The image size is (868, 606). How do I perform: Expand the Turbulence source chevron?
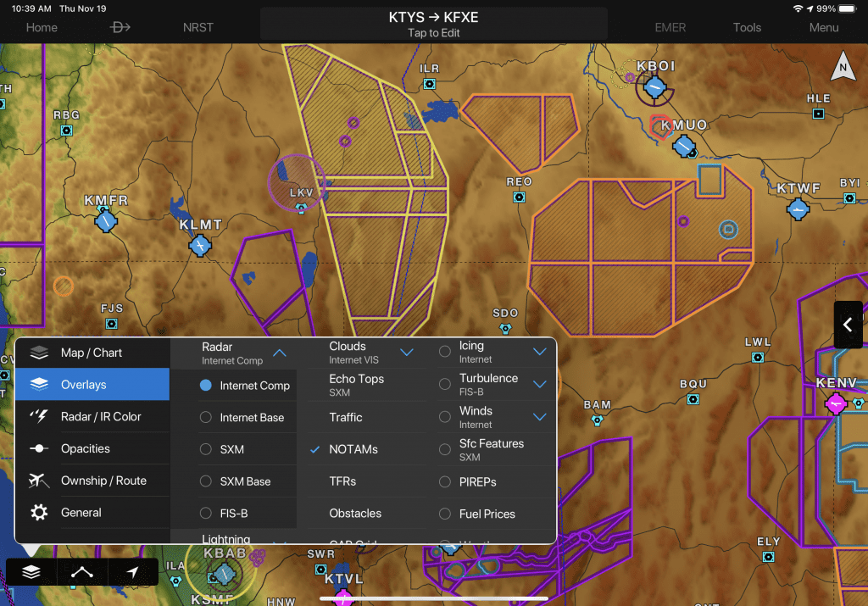click(x=540, y=384)
